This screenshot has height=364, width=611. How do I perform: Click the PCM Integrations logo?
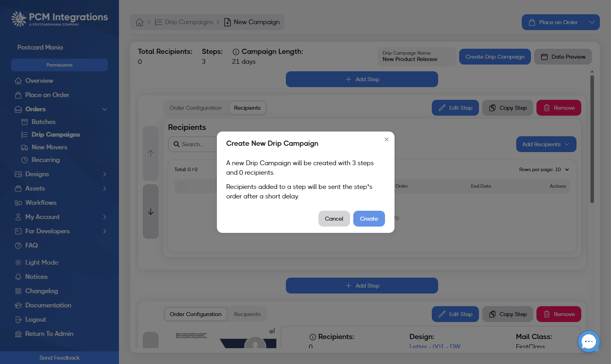pyautogui.click(x=59, y=19)
